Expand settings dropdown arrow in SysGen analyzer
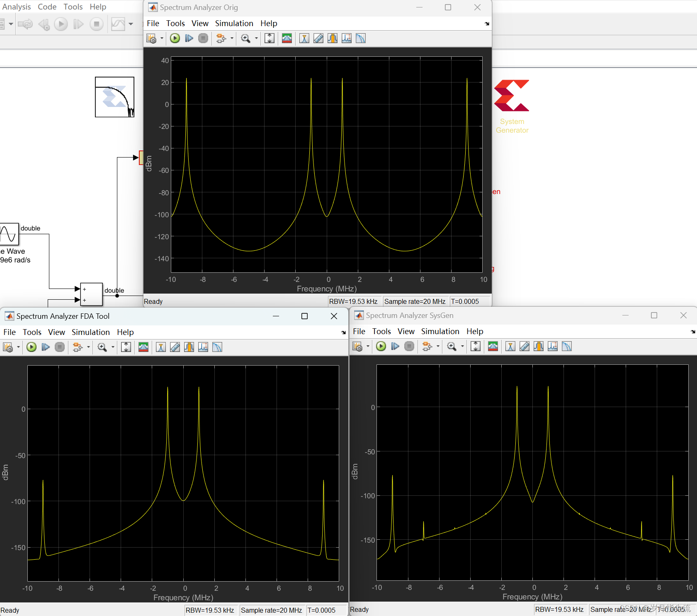697x616 pixels. point(368,347)
